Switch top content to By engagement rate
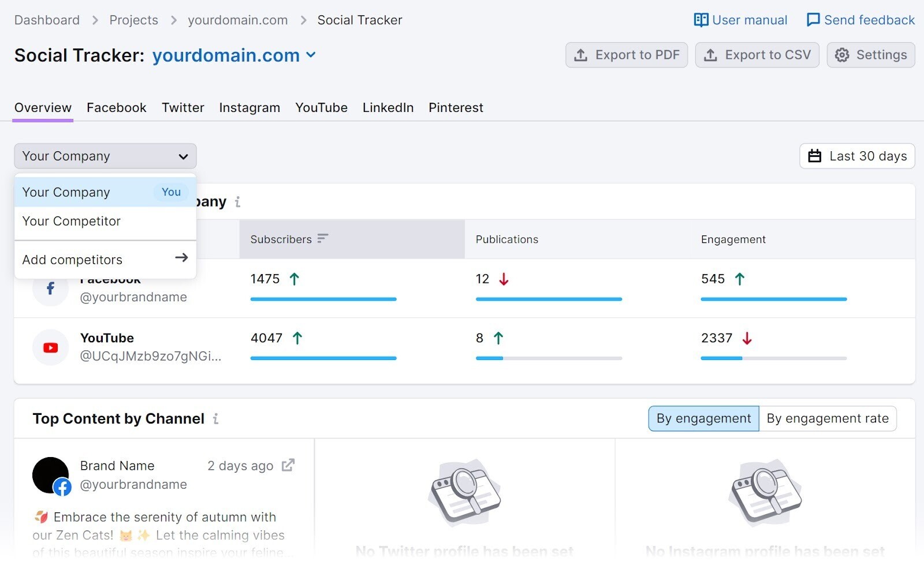This screenshot has height=569, width=924. 828,418
